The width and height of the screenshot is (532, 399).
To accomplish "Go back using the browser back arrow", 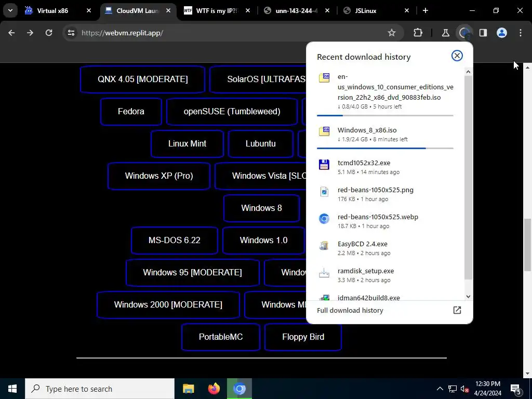I will tap(11, 33).
